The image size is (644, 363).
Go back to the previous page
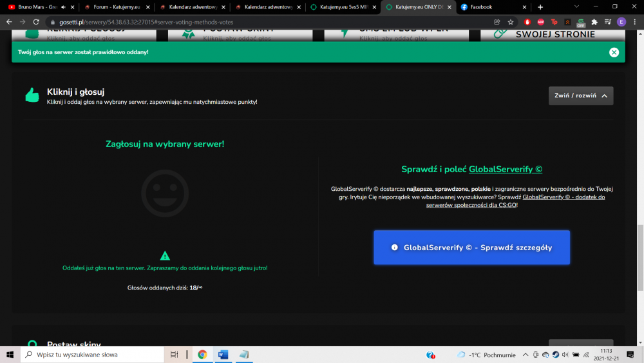[9, 22]
